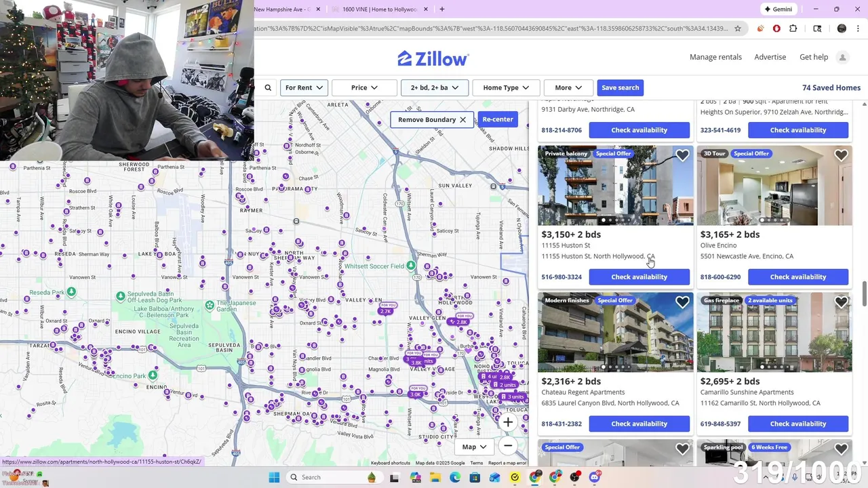Switch to the 1600 VINE Hollywood tab
Viewport: 868px width, 488px height.
380,9
